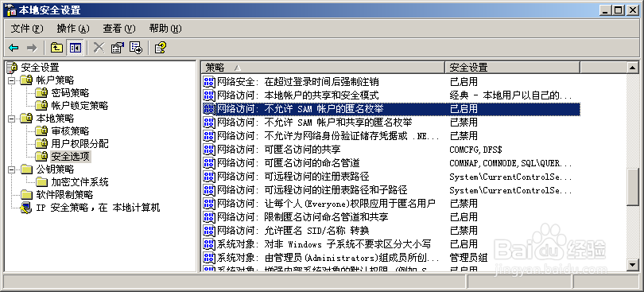Click the Up one level folder icon

56,48
